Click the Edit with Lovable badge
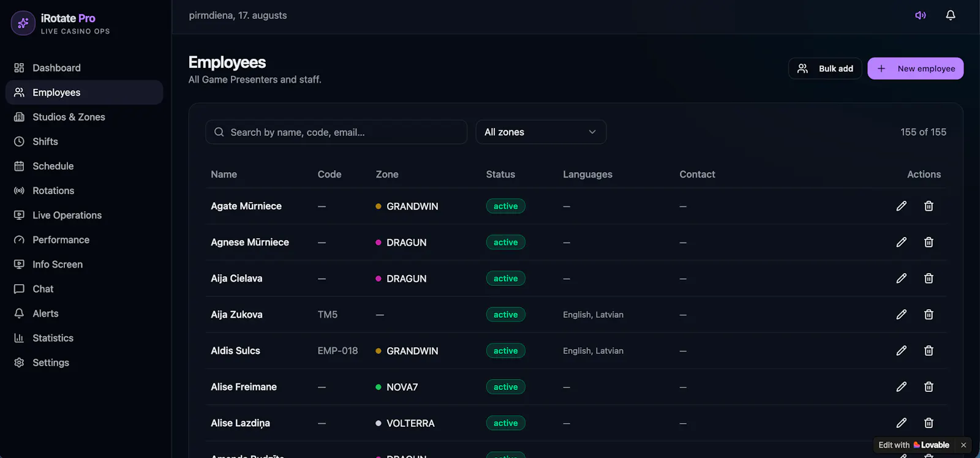980x458 pixels. [x=913, y=445]
